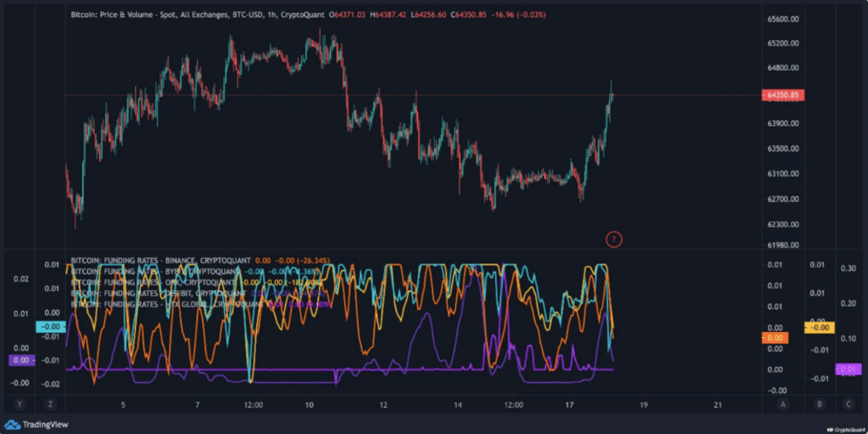Click date 17 on time axis

tap(570, 404)
